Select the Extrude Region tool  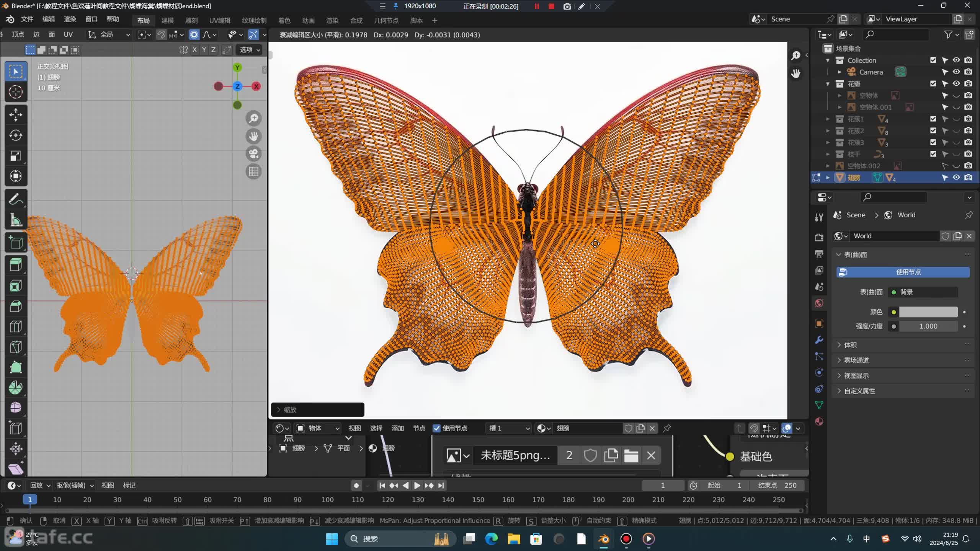point(16,265)
